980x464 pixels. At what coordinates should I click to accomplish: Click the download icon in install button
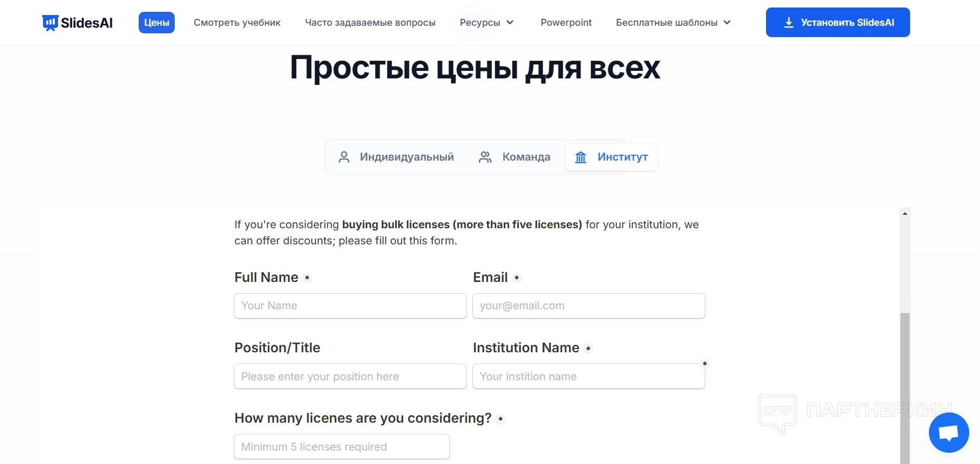click(789, 23)
